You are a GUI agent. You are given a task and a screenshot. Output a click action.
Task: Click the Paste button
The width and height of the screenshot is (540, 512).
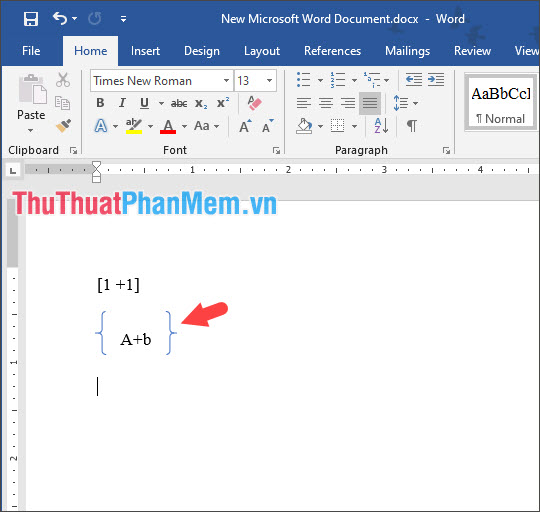tap(31, 103)
